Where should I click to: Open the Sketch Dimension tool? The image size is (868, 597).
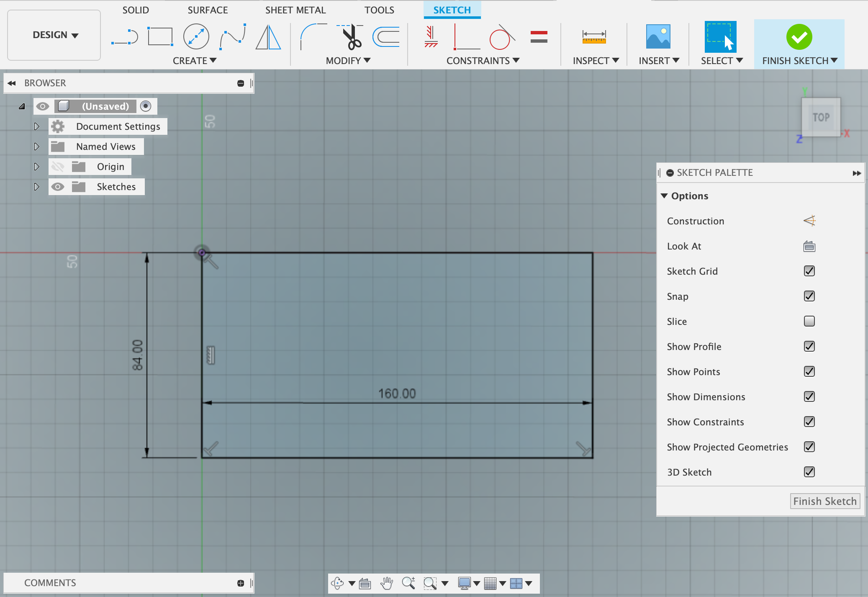point(595,37)
